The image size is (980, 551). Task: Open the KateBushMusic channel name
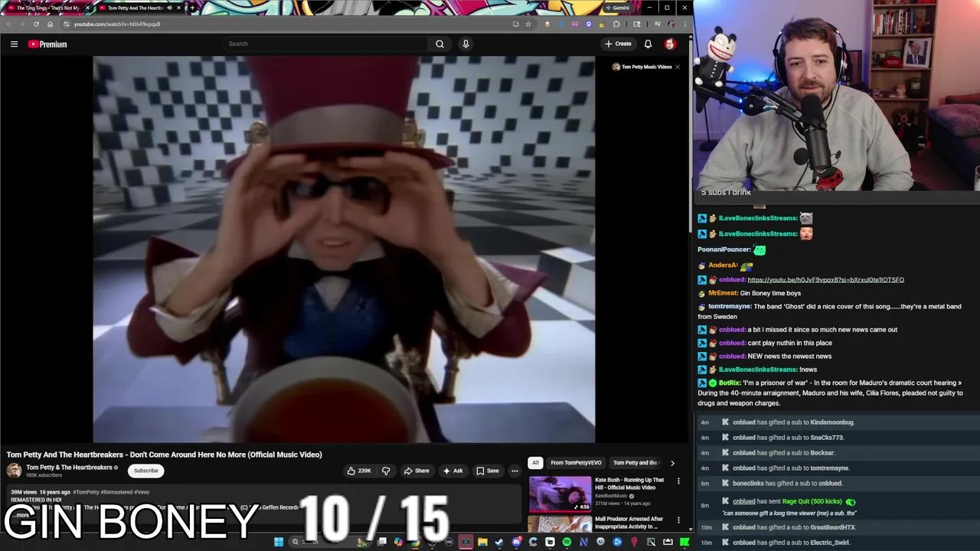(611, 495)
